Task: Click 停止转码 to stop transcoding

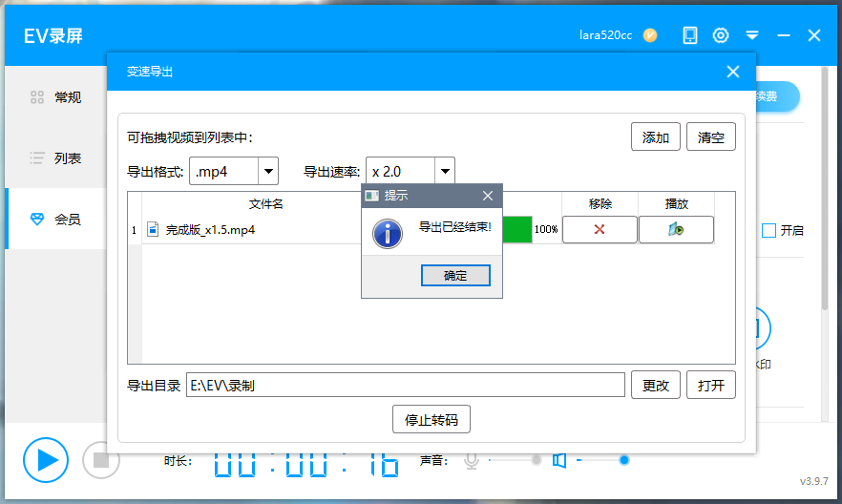Action: (x=432, y=419)
